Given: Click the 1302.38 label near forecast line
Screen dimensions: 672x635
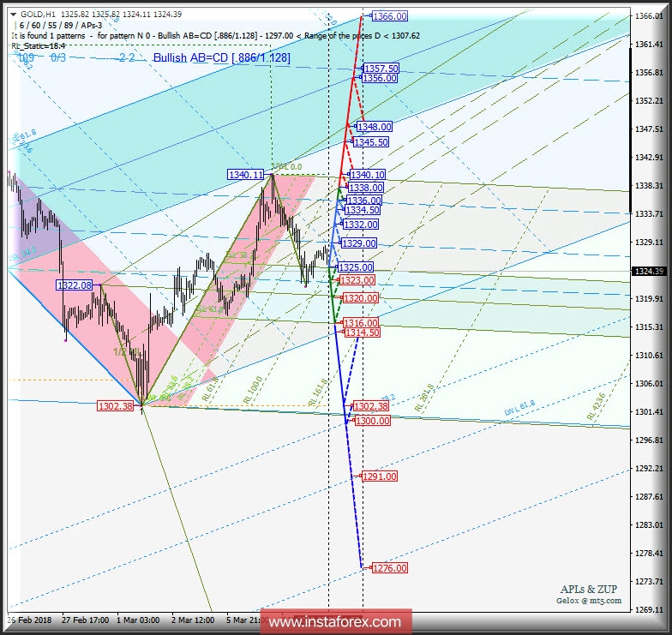Looking at the screenshot, I should click(x=370, y=406).
